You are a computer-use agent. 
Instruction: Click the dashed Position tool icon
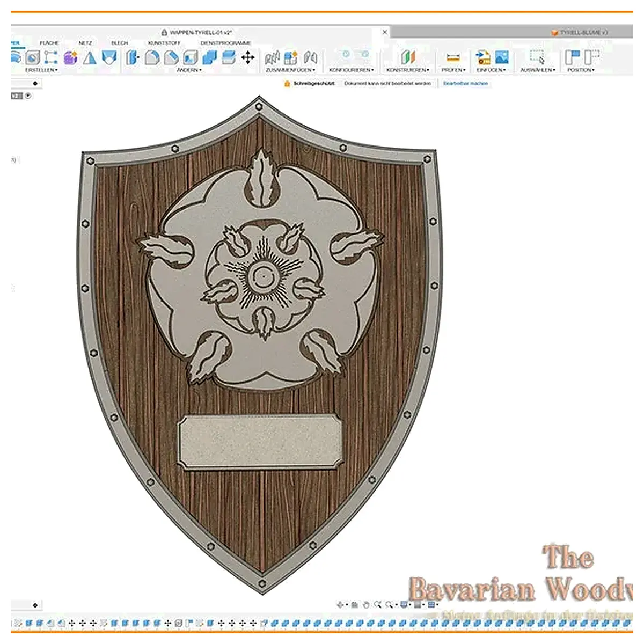point(591,57)
